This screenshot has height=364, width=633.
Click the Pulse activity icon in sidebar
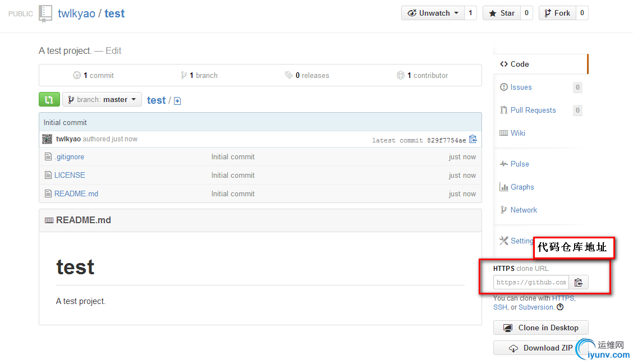click(x=504, y=164)
